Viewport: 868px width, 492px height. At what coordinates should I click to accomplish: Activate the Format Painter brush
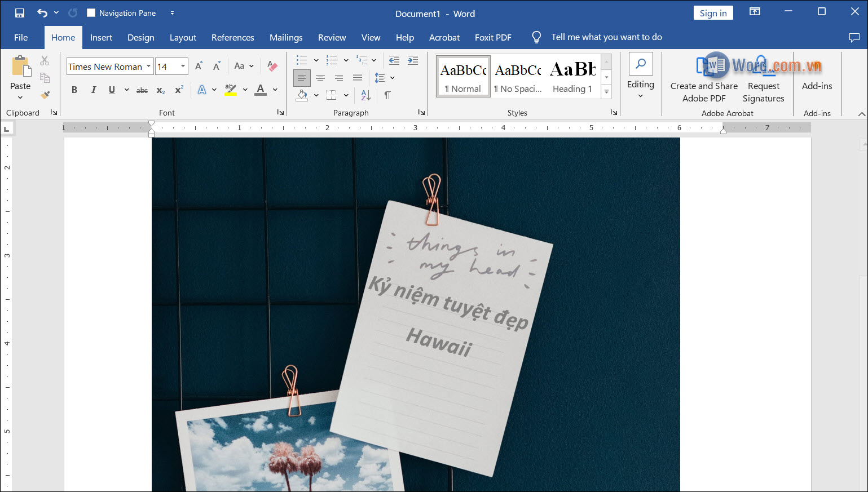[45, 95]
